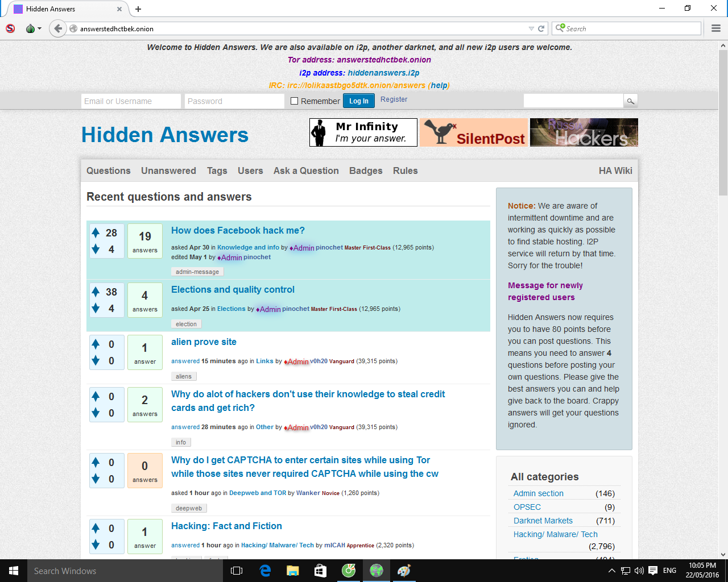Open the v0h20 profile on aliens answer
Viewport: 728px width, 582px height.
[318, 361]
